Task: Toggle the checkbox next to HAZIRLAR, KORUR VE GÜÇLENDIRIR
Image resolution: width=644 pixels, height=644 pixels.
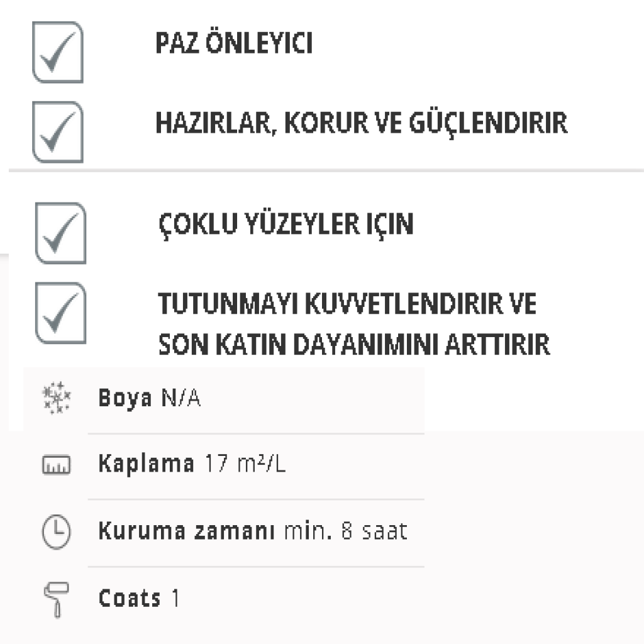Action: click(58, 132)
